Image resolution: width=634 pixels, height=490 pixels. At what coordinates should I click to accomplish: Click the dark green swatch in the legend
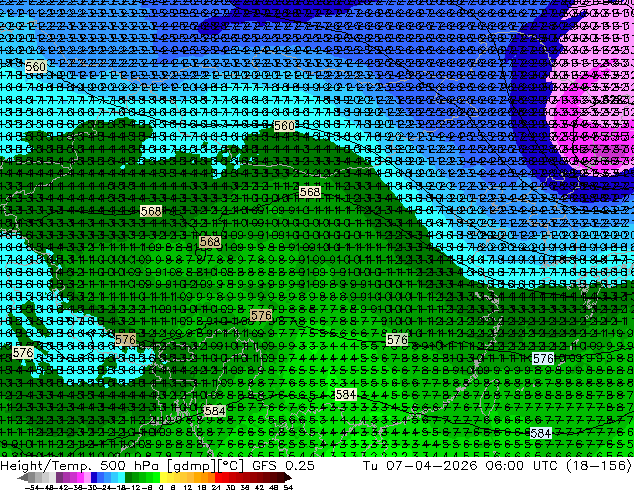129,478
